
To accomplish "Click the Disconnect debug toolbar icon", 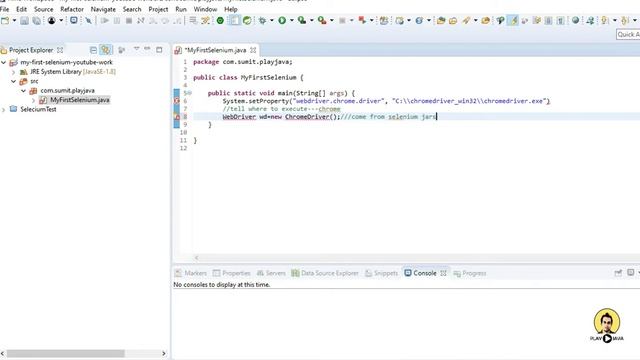I will [141, 20].
